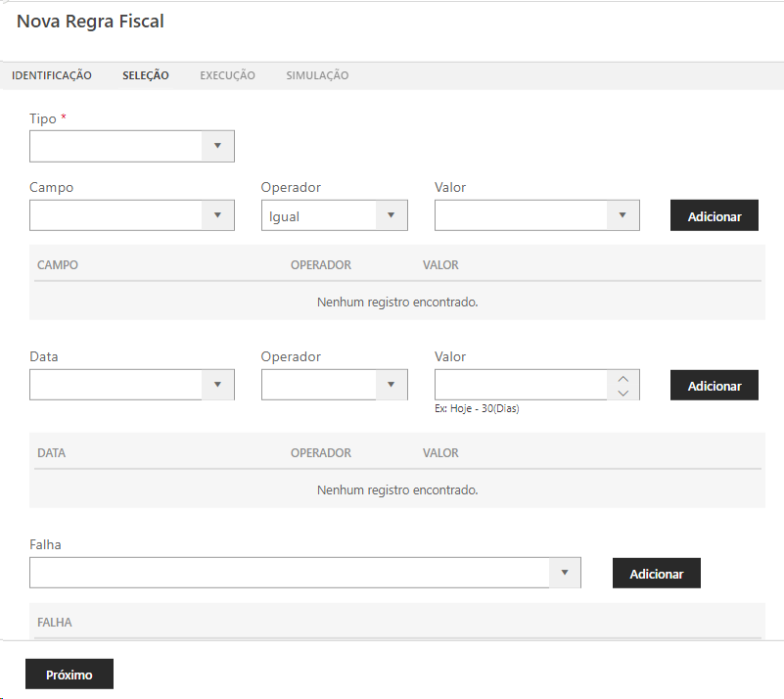
Task: Select the SELEÇÃO tab
Action: 146,75
